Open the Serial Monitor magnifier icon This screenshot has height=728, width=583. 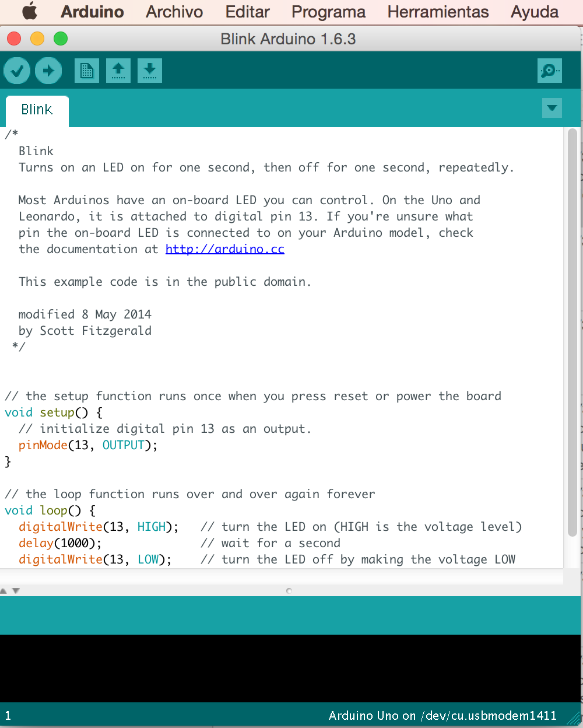click(550, 71)
